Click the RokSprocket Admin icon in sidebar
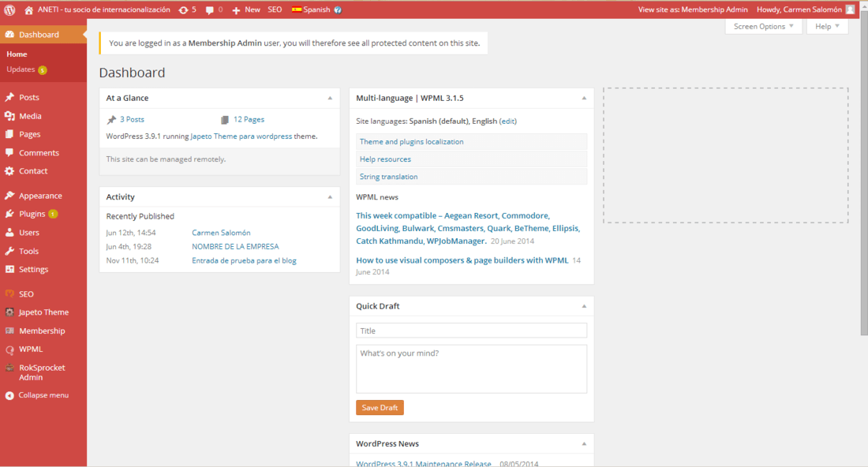 tap(9, 368)
